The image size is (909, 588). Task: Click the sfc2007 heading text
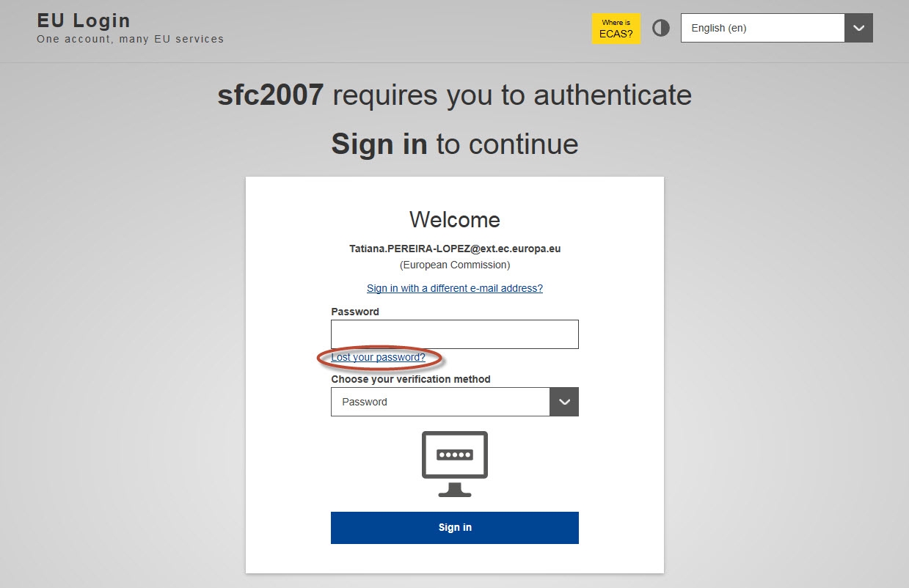click(271, 95)
